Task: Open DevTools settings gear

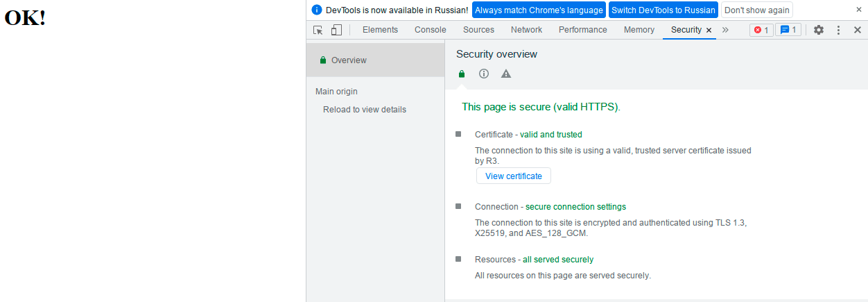Action: [819, 30]
